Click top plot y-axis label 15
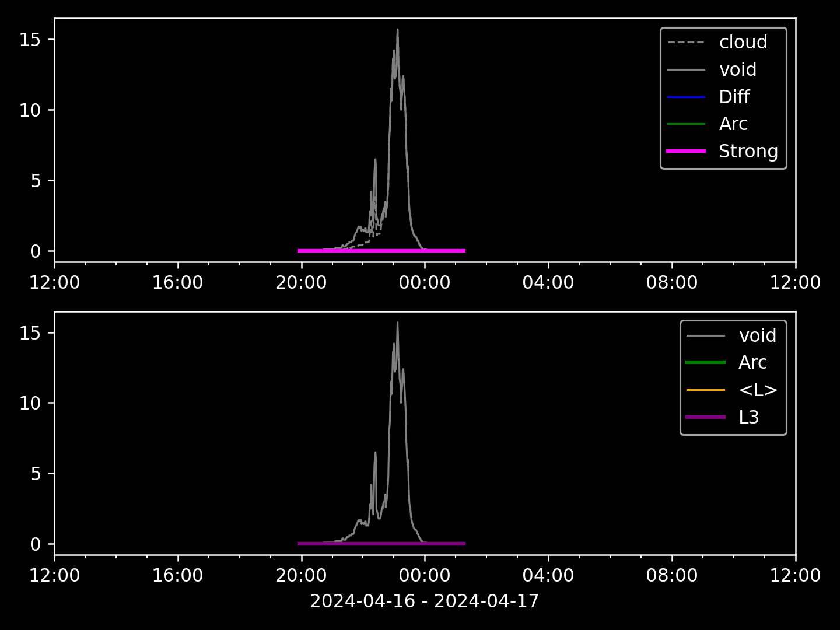Screen dimensions: 840x630 pos(30,40)
